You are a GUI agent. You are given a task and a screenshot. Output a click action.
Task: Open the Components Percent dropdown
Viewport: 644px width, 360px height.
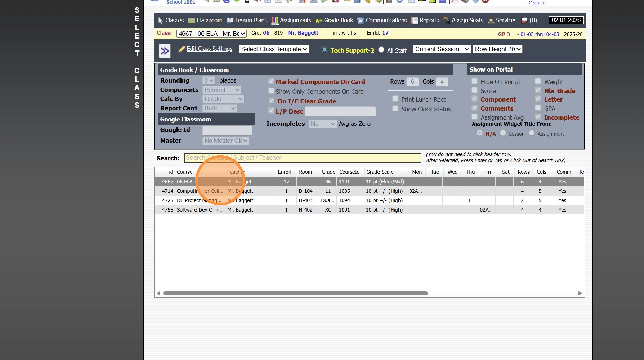222,90
